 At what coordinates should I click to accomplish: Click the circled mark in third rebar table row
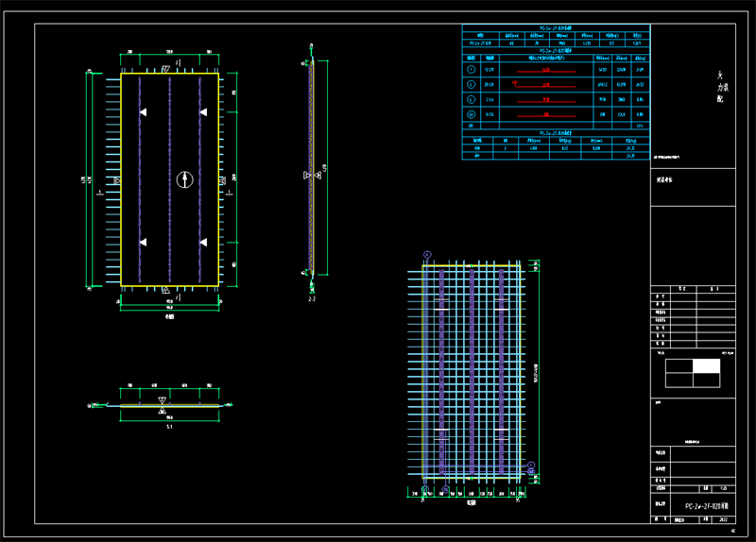(471, 99)
